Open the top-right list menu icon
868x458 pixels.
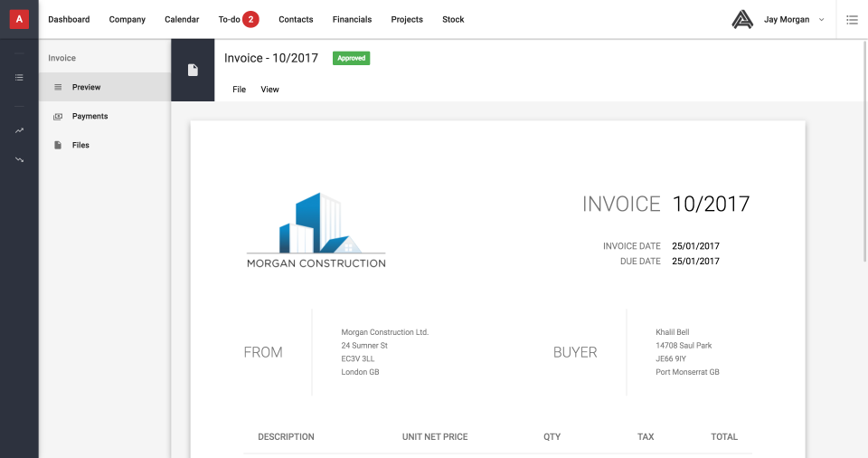point(852,19)
